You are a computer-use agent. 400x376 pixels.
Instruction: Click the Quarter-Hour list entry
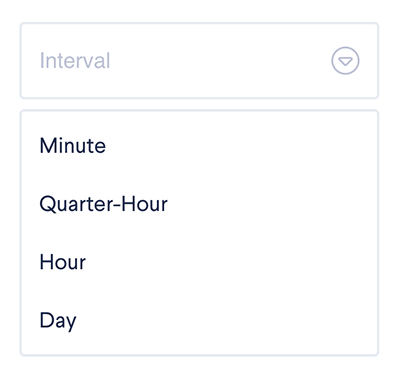(199, 204)
